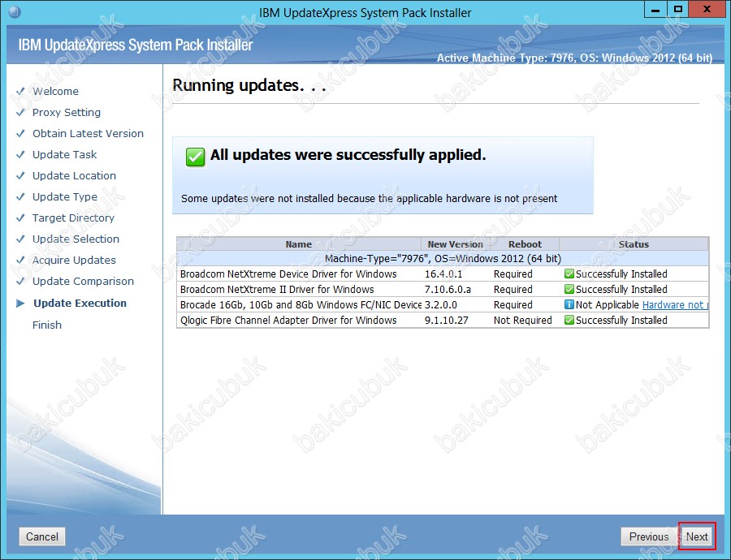Click the New Version column header
The width and height of the screenshot is (731, 560).
[x=456, y=244]
